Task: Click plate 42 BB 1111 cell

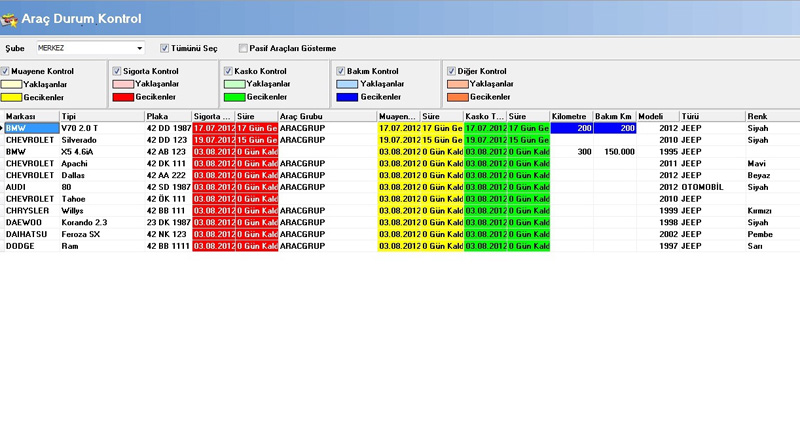Action: [x=168, y=245]
